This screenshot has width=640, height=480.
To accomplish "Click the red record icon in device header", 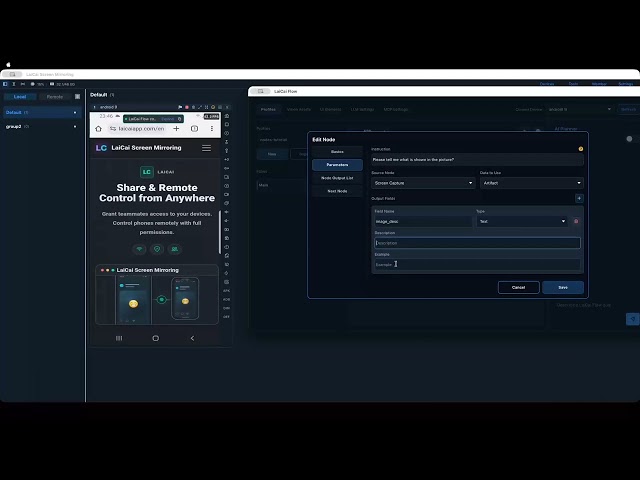I will pos(187,107).
